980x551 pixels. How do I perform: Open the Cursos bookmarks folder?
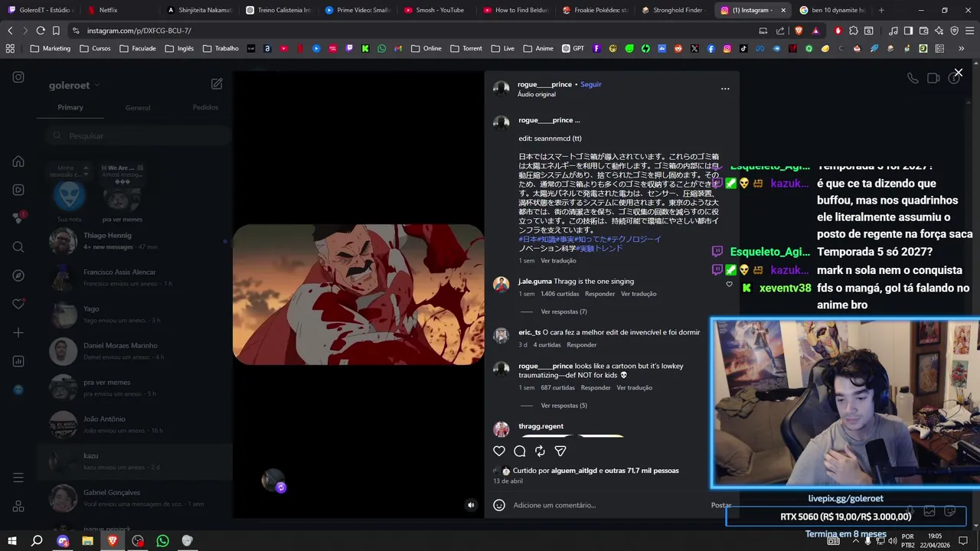[95, 48]
